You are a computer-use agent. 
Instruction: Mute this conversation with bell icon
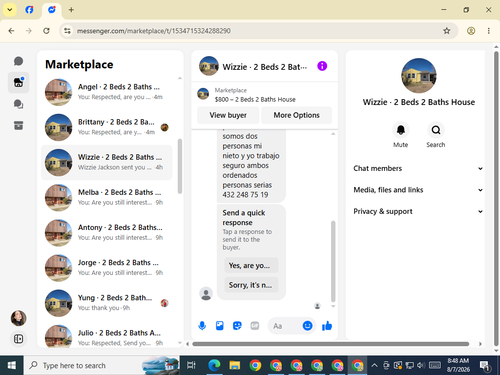401,130
